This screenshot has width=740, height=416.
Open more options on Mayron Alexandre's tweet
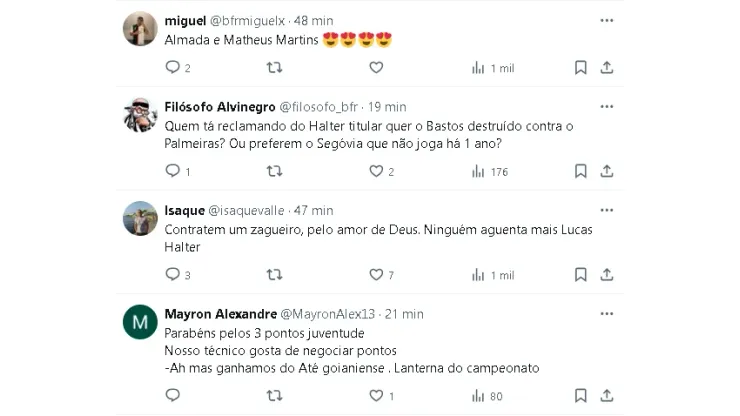[x=607, y=313]
